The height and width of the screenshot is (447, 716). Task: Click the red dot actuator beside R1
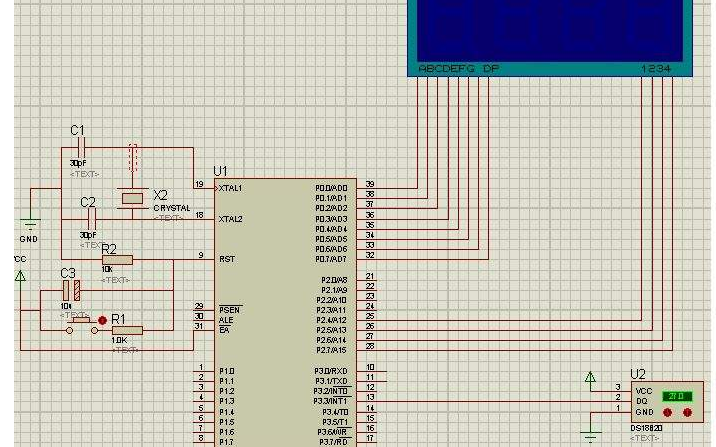click(x=102, y=321)
